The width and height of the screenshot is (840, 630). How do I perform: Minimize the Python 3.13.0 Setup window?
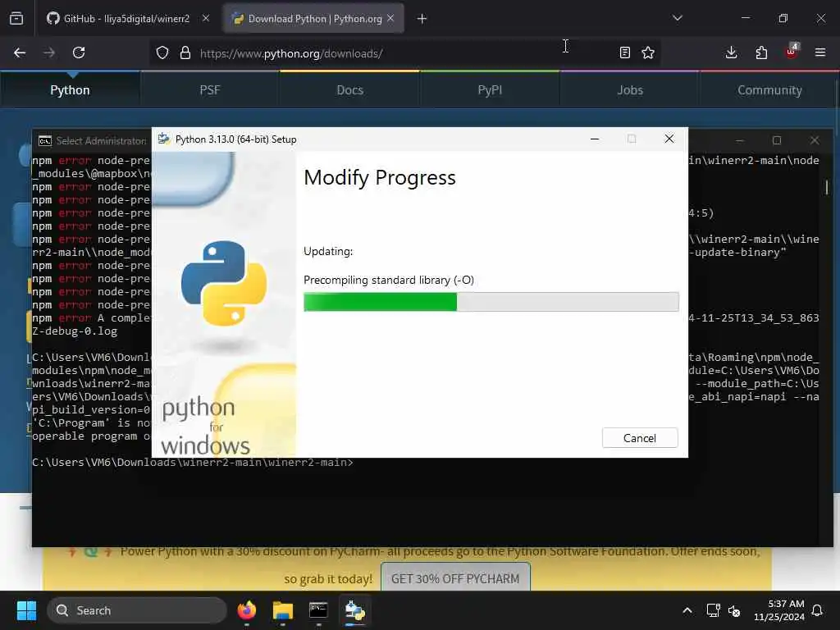pos(595,139)
